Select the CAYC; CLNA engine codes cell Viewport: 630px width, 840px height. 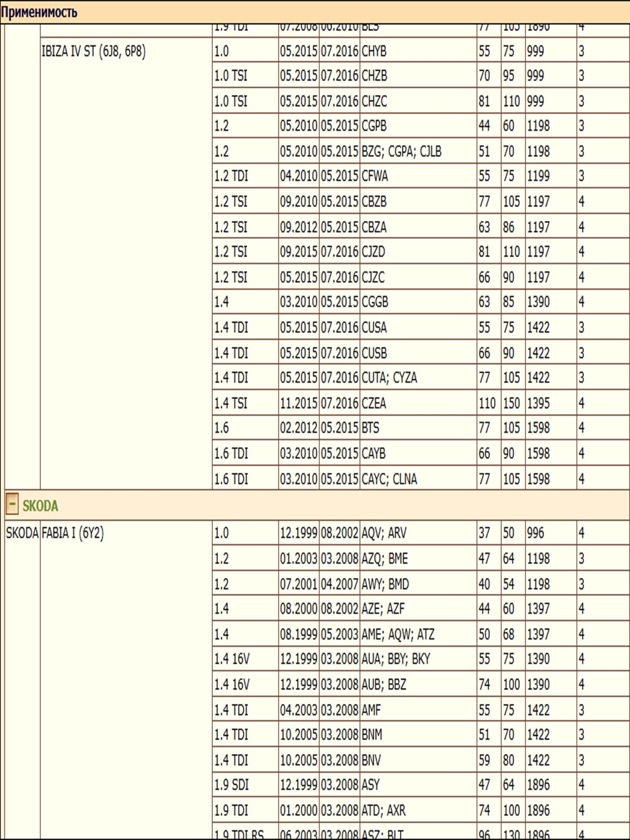pos(389,479)
